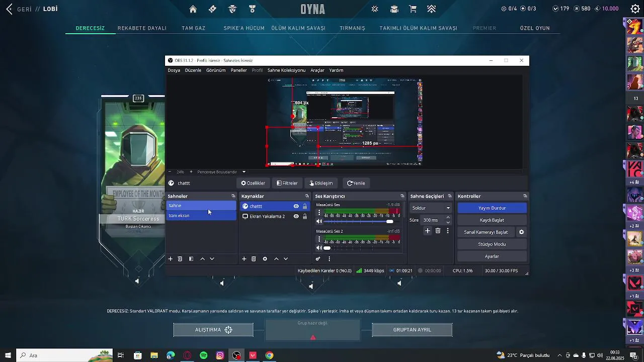644x362 pixels.
Task: Open Filtreler for chattt source
Action: tap(287, 183)
